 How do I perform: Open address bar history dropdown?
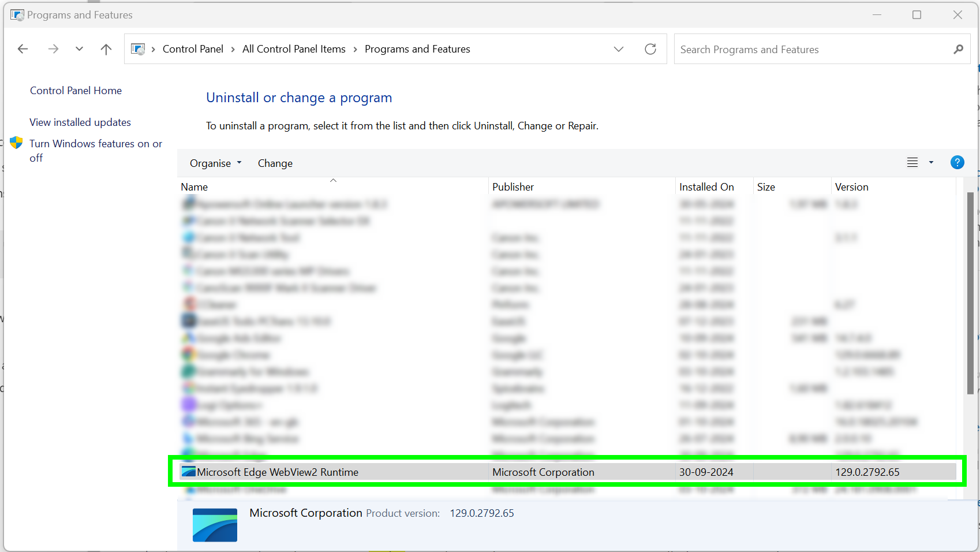619,49
